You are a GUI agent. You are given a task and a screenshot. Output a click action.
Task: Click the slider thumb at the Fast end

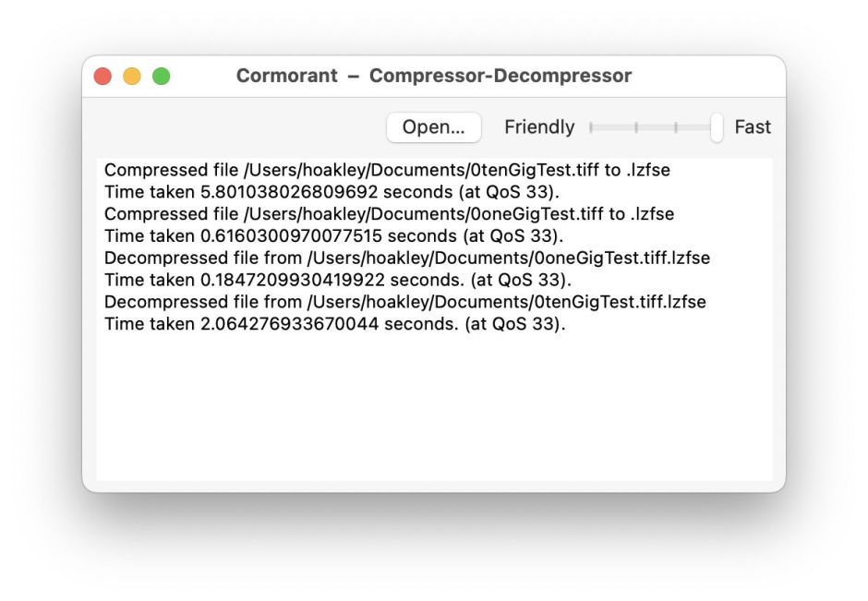[717, 127]
